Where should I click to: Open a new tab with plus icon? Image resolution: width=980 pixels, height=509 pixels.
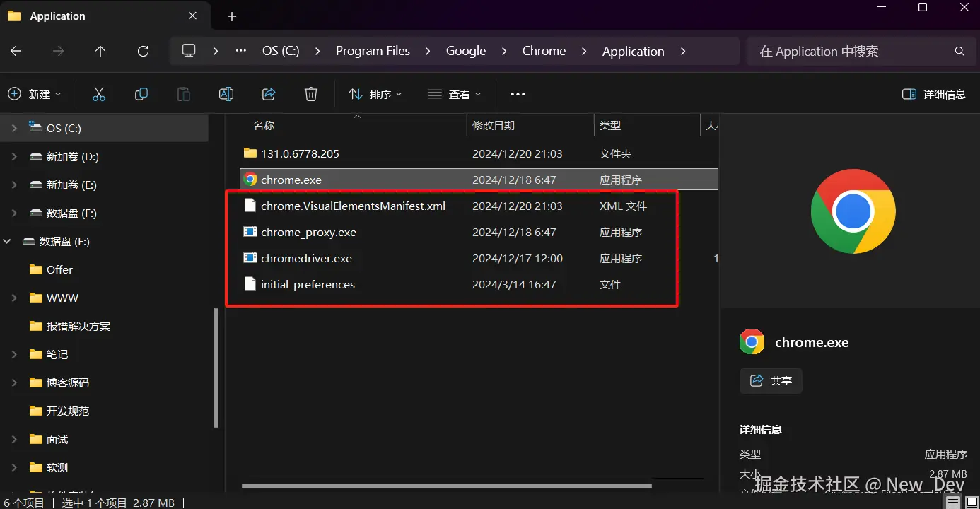coord(232,16)
